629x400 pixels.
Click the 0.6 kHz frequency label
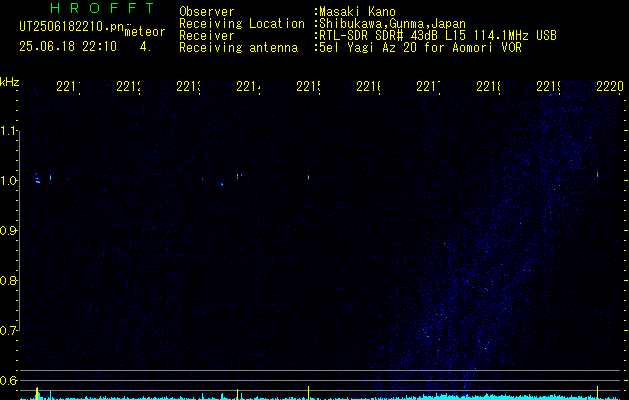click(x=9, y=380)
